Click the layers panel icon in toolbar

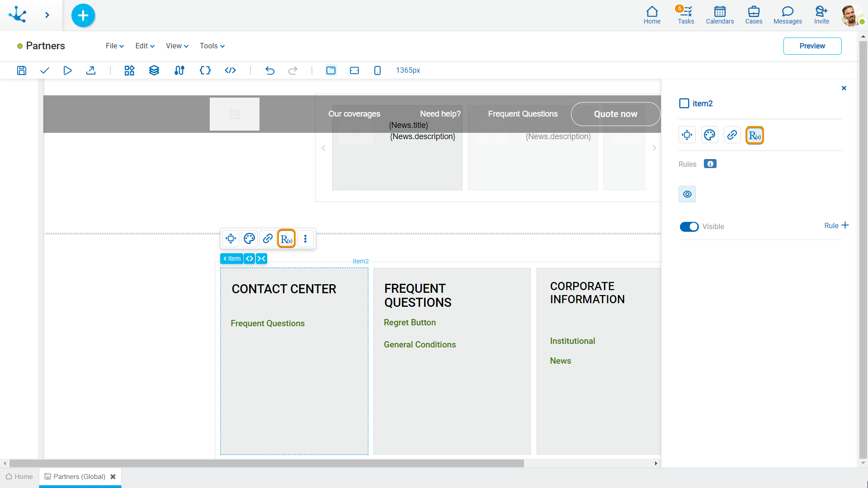pos(155,70)
